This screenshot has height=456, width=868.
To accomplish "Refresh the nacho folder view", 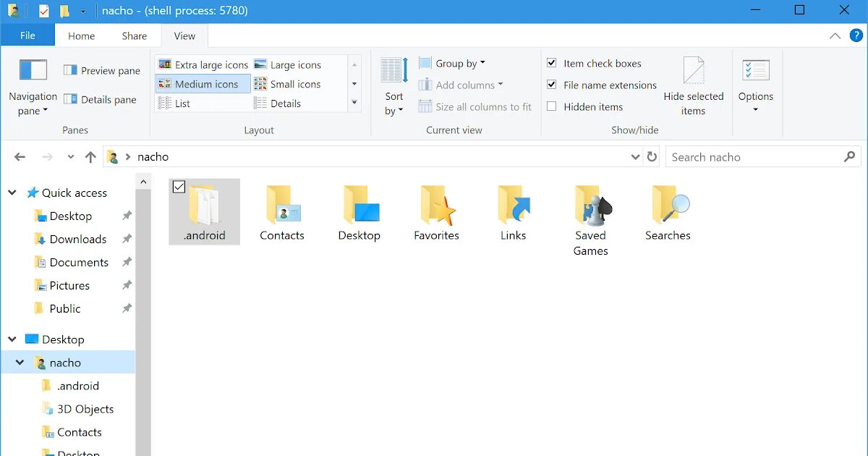I will click(x=652, y=157).
